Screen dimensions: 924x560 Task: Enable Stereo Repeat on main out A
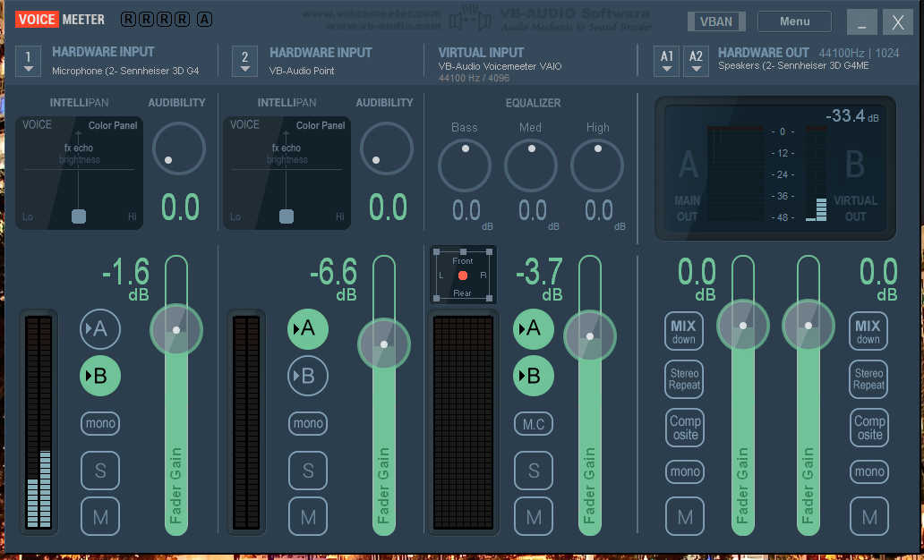point(684,379)
